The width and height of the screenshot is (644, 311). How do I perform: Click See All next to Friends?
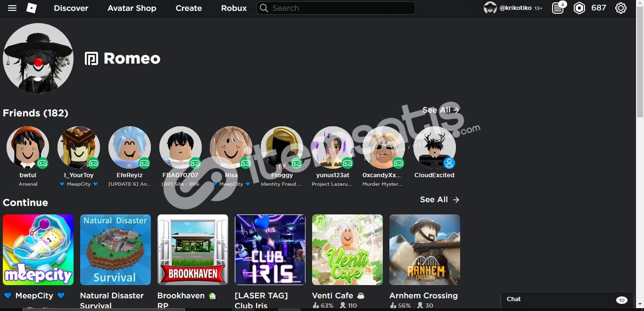441,110
